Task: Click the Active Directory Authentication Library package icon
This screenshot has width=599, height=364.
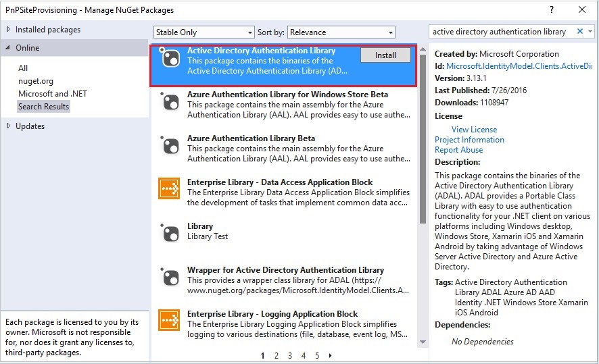Action: click(x=170, y=58)
